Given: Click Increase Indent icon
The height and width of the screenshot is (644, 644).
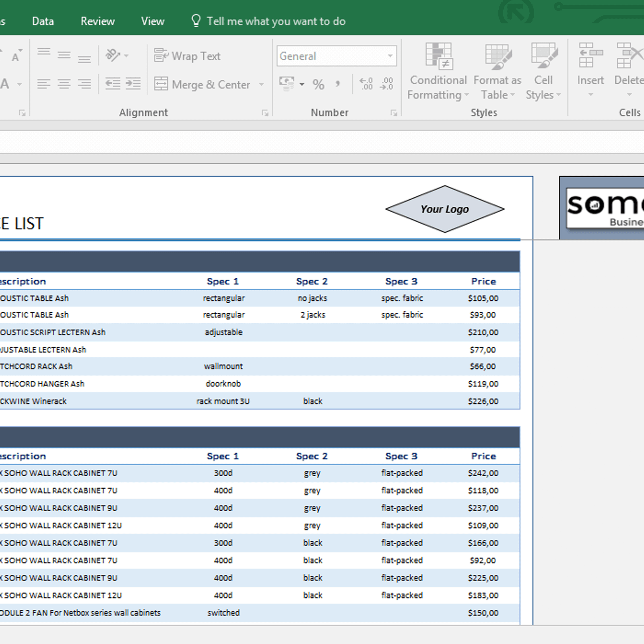Looking at the screenshot, I should (x=133, y=84).
